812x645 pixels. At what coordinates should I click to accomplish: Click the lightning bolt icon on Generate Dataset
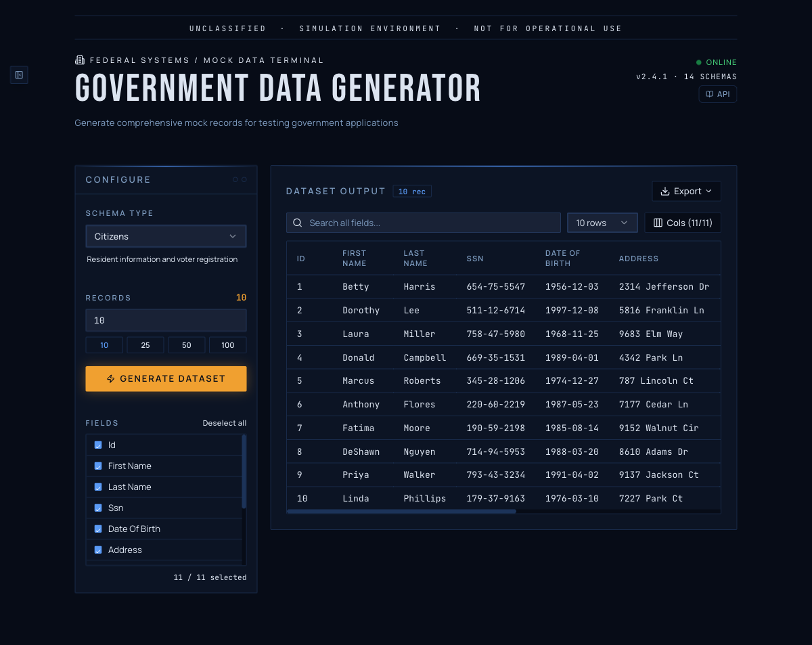111,379
